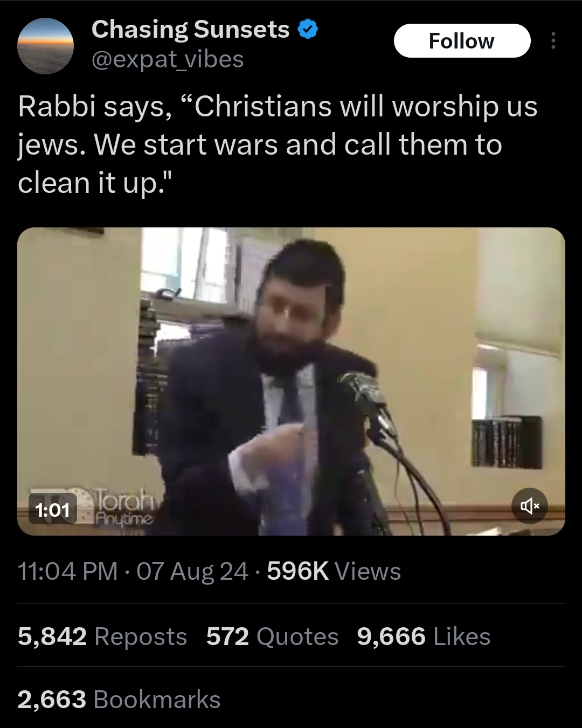View the 596K Views analytics
This screenshot has height=728, width=582.
pyautogui.click(x=334, y=571)
